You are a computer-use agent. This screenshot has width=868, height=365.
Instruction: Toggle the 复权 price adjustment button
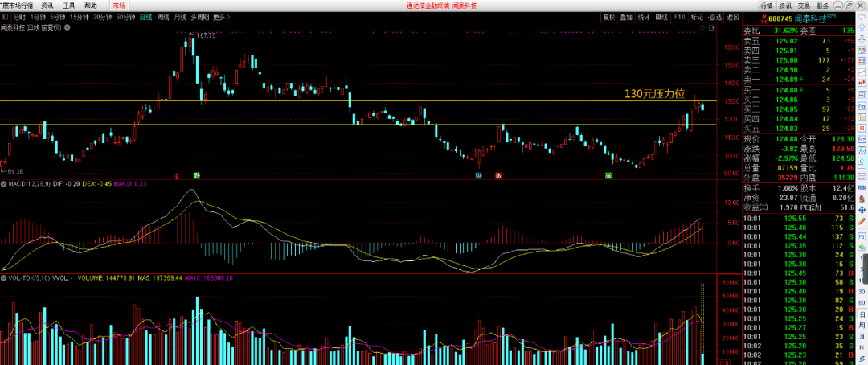click(609, 17)
